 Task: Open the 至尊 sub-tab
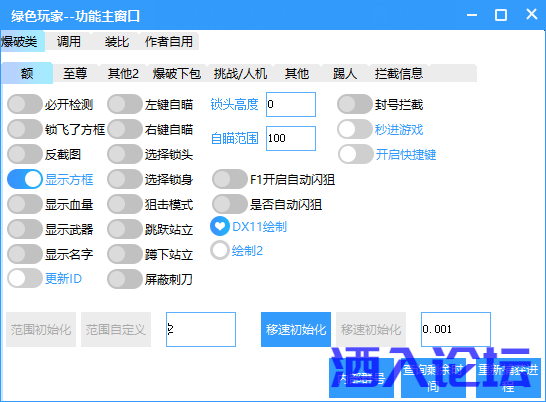[x=75, y=74]
